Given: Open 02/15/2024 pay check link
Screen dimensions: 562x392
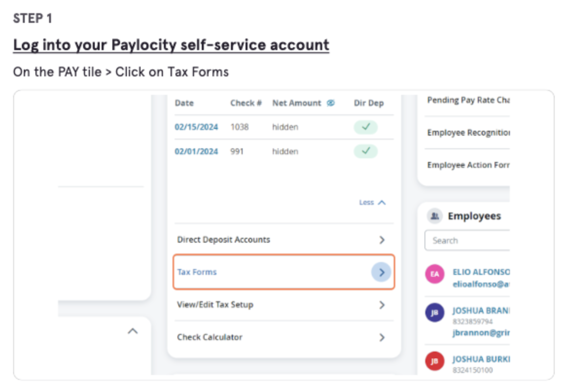Looking at the screenshot, I should click(x=196, y=127).
